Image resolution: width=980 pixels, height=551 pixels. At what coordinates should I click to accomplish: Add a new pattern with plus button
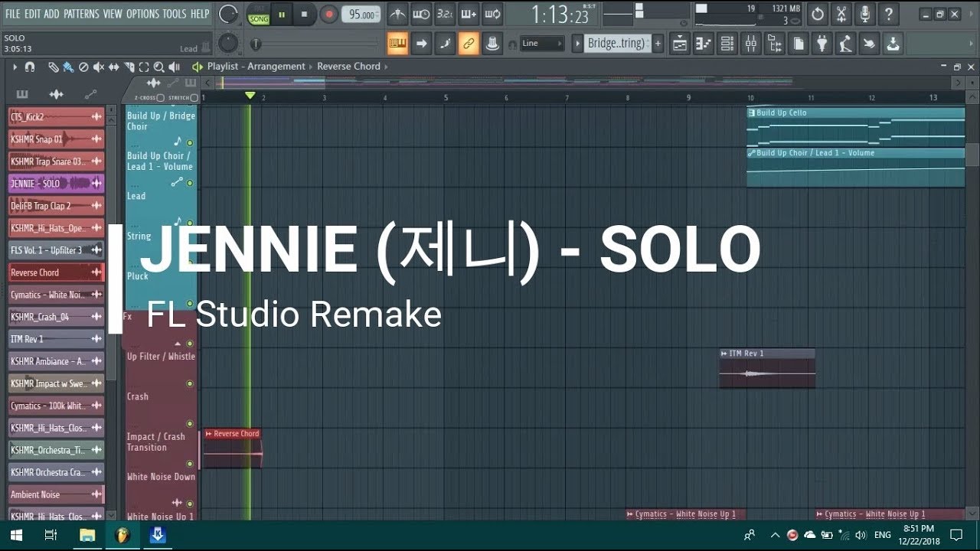tap(657, 44)
